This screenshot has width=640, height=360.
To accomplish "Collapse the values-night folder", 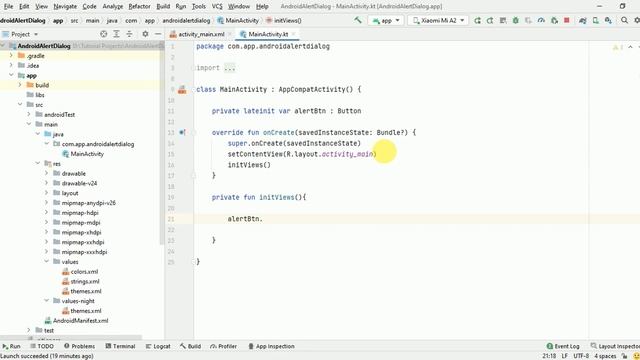I will point(47,300).
